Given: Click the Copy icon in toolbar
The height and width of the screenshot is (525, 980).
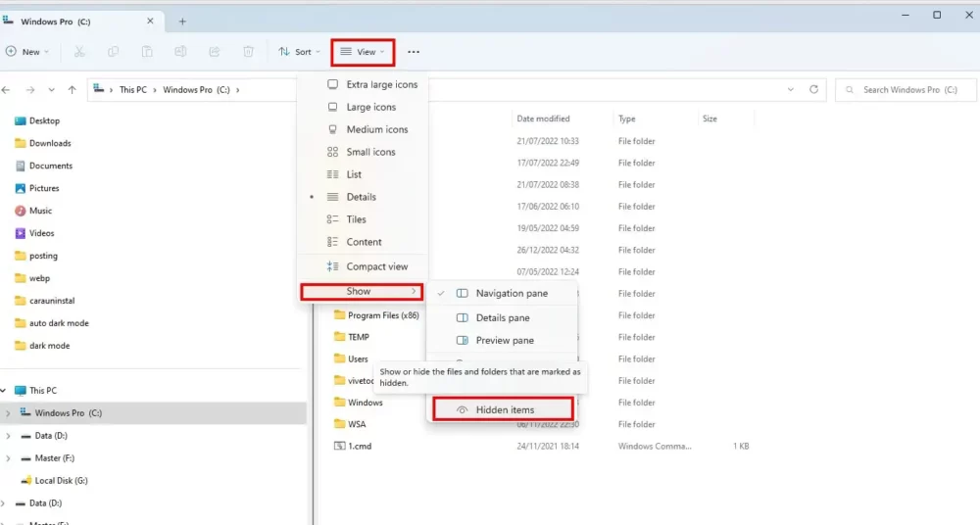Looking at the screenshot, I should click(x=114, y=52).
